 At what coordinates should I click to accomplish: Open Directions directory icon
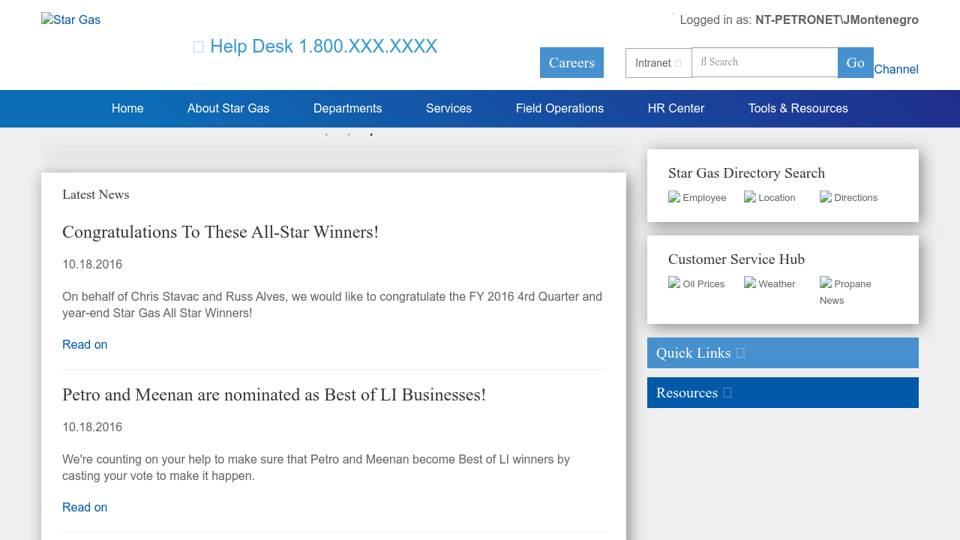pyautogui.click(x=826, y=197)
